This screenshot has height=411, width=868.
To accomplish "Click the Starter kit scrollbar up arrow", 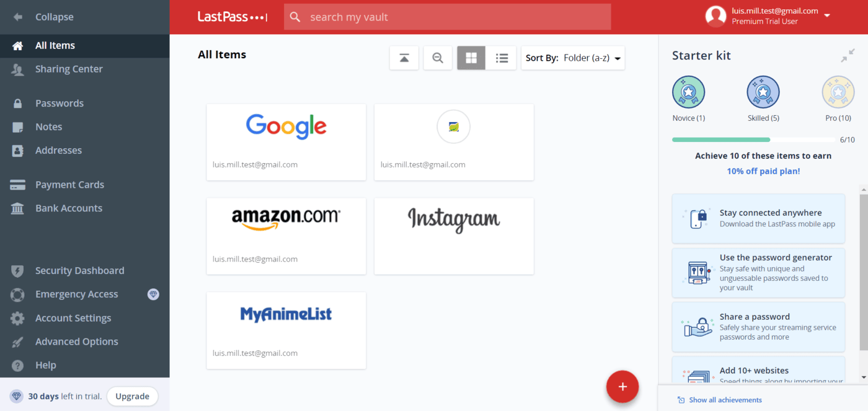I will coord(864,188).
